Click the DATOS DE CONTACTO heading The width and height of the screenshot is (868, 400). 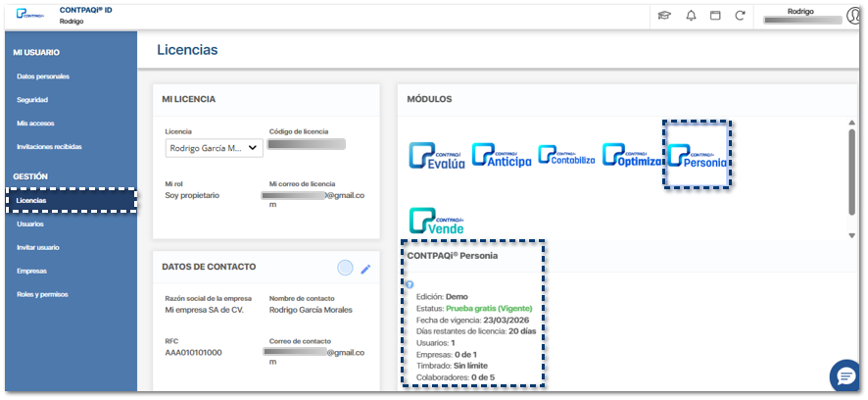pos(209,267)
